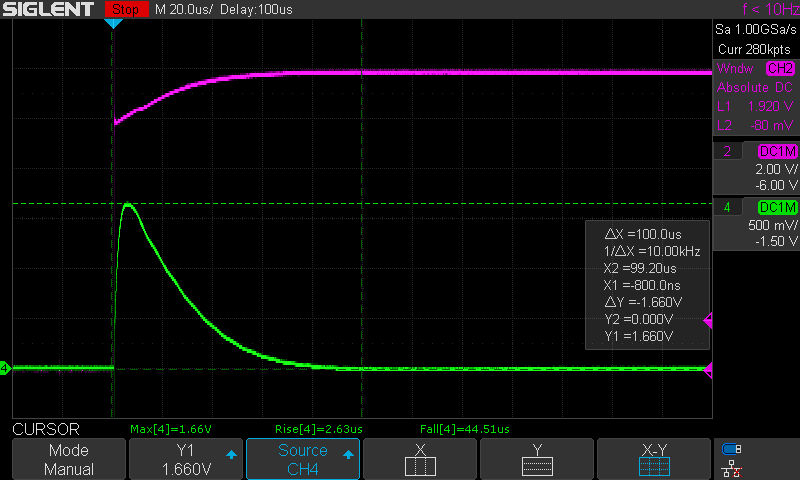
Task: Click channel 2 scale 2.00 V/
Action: [x=776, y=169]
